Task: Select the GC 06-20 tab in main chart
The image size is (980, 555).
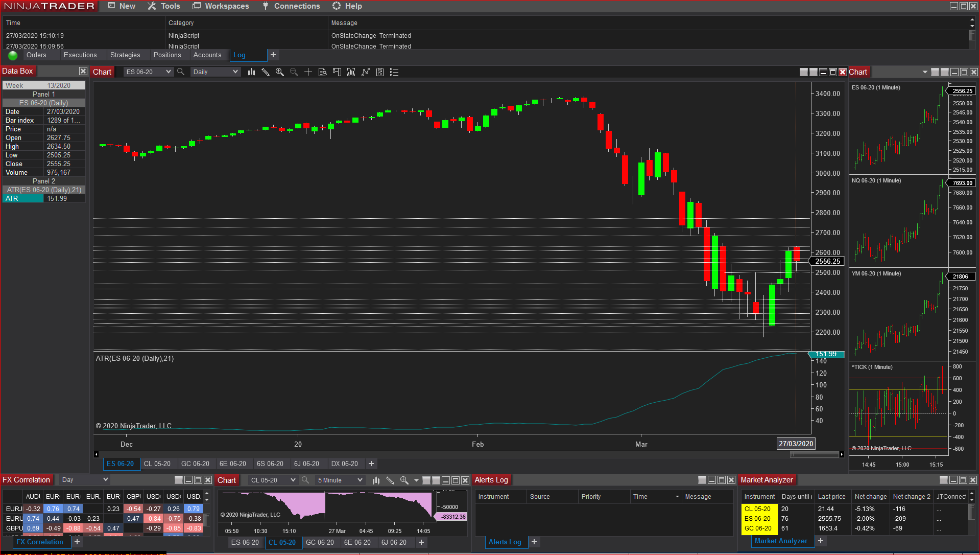Action: [x=195, y=464]
